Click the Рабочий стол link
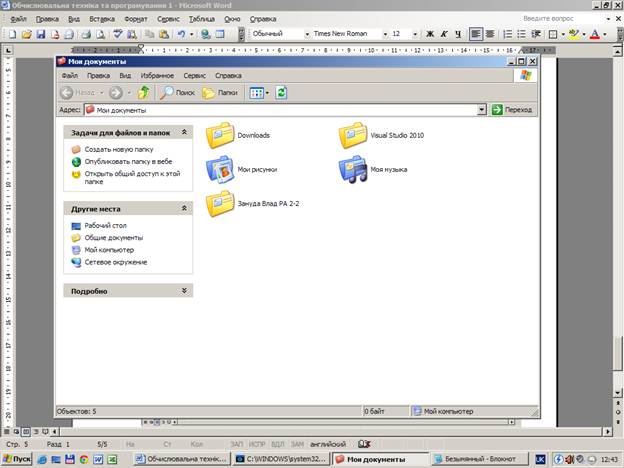The image size is (624, 468). (105, 226)
